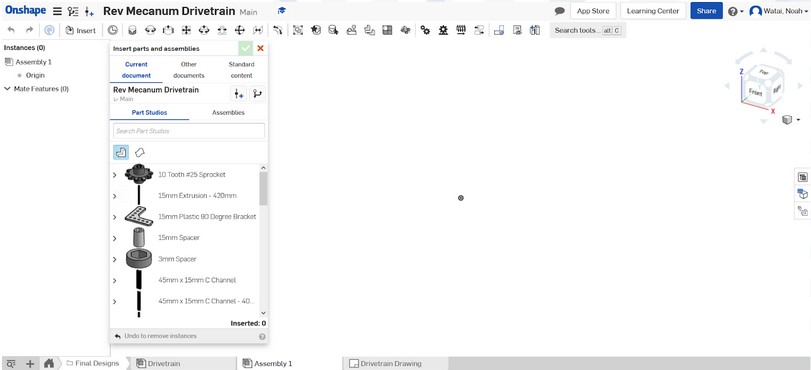
Task: Click the branch graph icon in insert dialog
Action: coord(257,94)
